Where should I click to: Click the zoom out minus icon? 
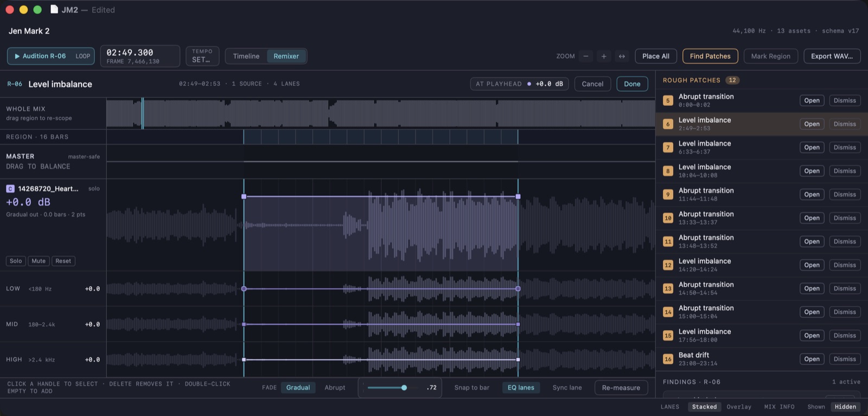pos(585,56)
